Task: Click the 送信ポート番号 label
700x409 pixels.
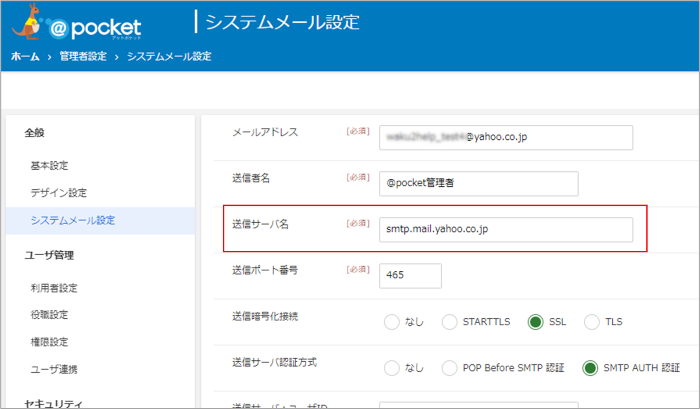Action: (265, 270)
